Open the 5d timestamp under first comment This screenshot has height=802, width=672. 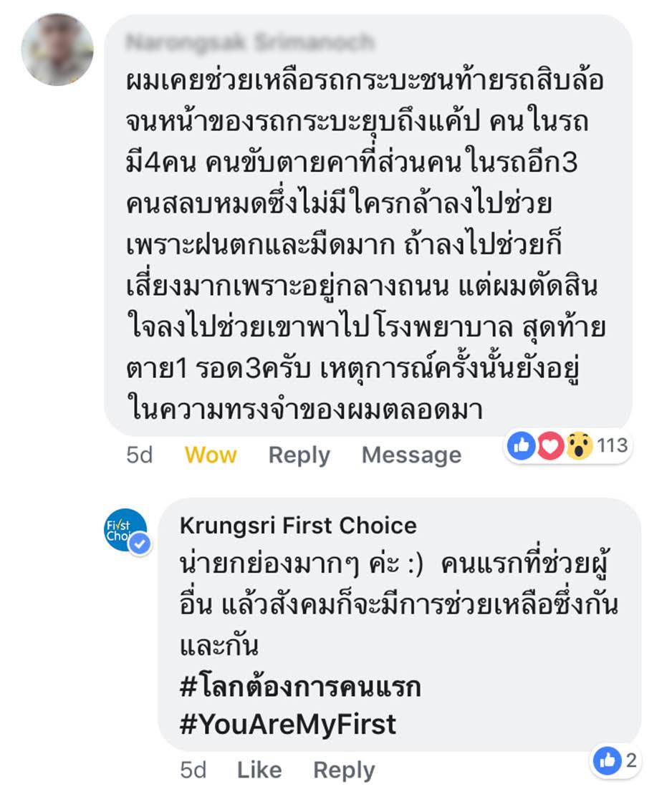[139, 455]
